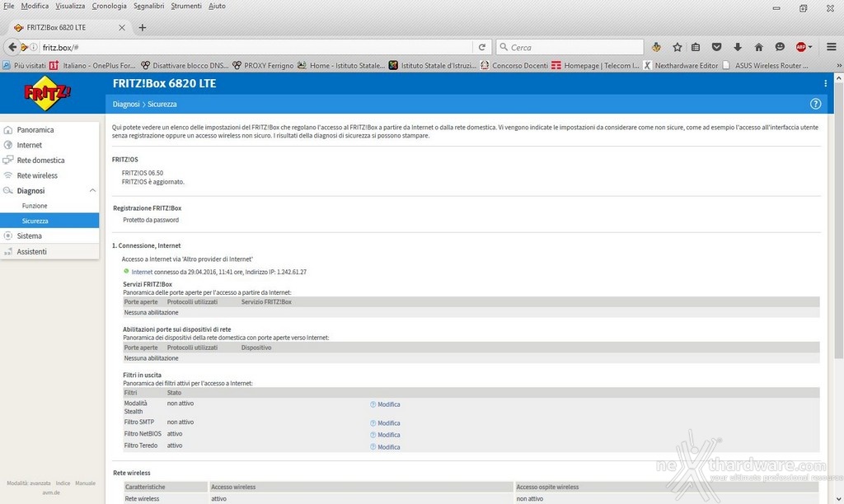Open the Segnalibri menu
844x504 pixels.
click(148, 6)
